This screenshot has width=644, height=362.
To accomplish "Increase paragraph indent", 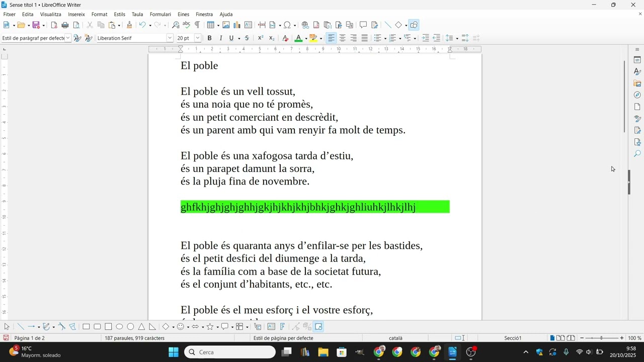I will [x=425, y=38].
